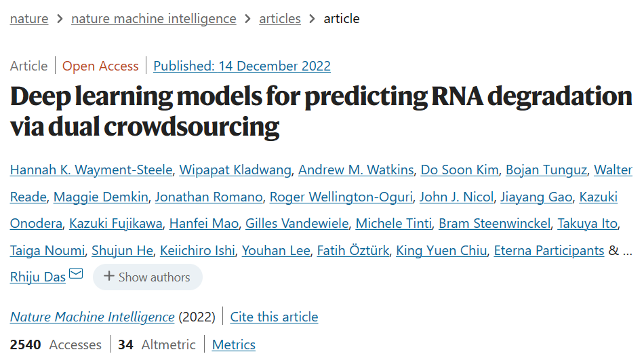
Task: Select author Andrew M. Watkins
Action: click(x=356, y=170)
